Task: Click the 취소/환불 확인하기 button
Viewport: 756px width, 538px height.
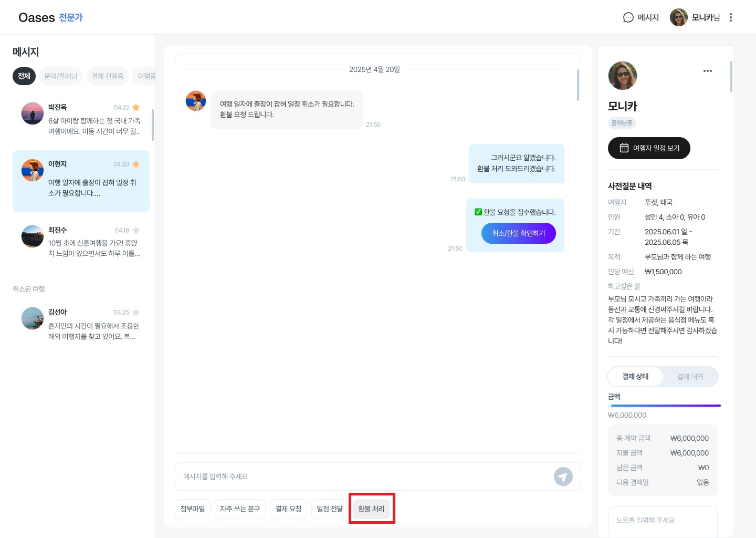Action: (x=518, y=233)
